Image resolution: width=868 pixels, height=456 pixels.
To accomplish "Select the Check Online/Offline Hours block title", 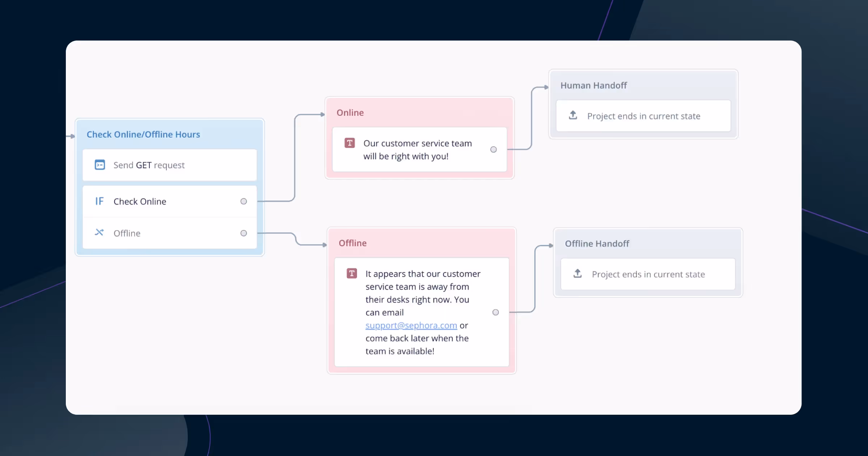I will click(x=143, y=134).
